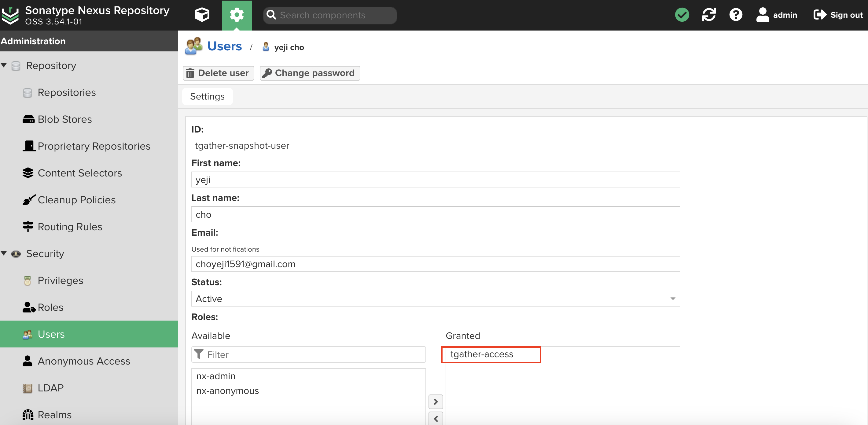Open Blob Stores in sidebar
The height and width of the screenshot is (425, 868).
click(x=65, y=119)
